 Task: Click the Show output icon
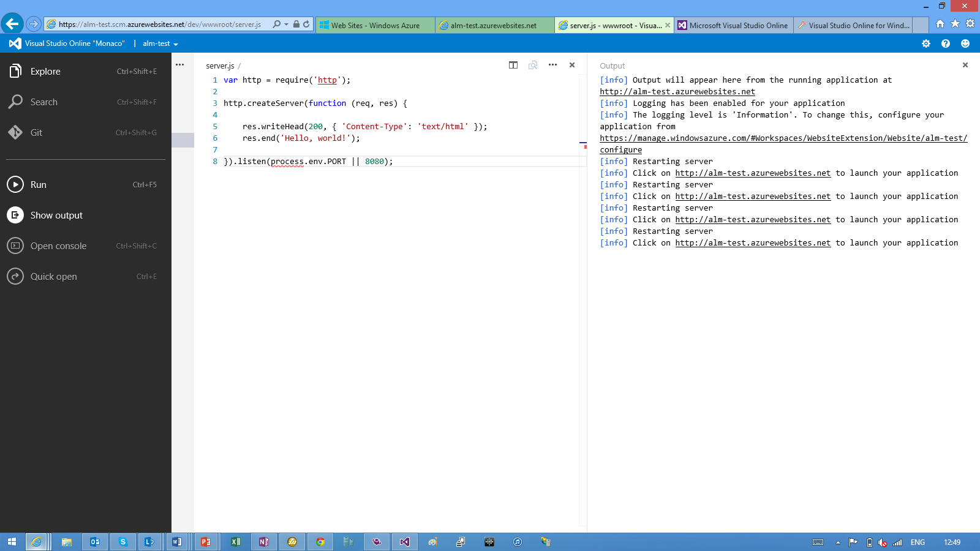pos(15,215)
